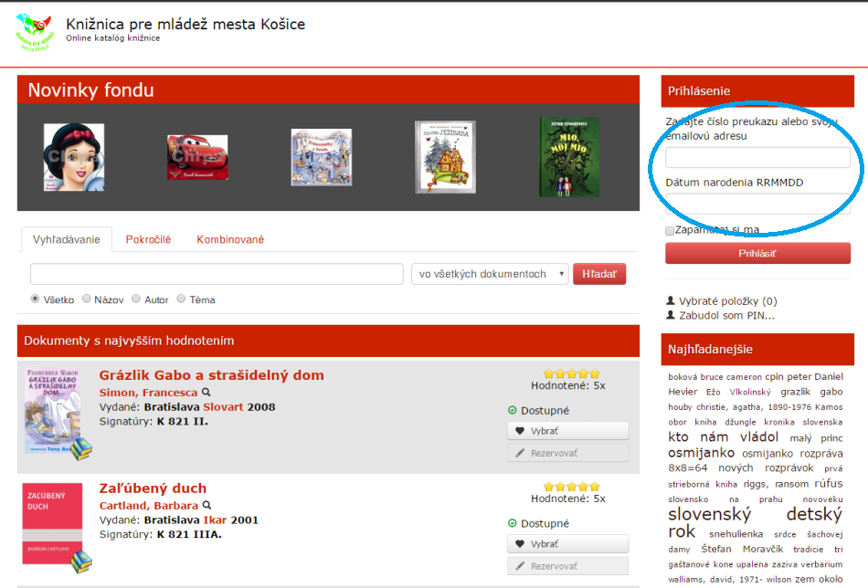Focus the main search text field
Image resolution: width=868 pixels, height=588 pixels.
tap(217, 274)
